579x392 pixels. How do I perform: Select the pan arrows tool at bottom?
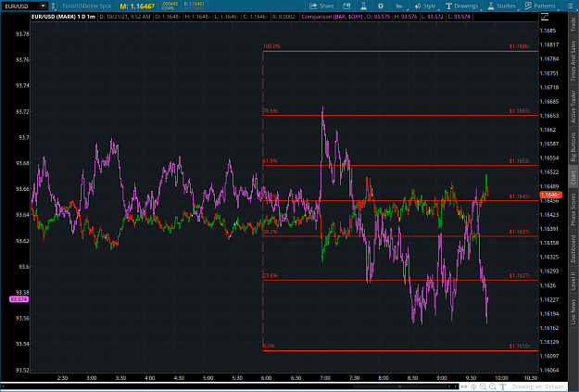coord(464,386)
